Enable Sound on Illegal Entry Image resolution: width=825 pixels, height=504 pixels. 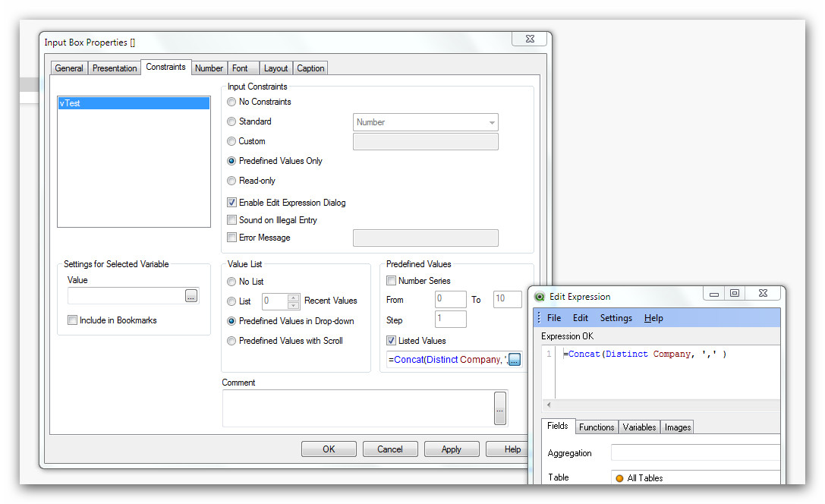231,220
